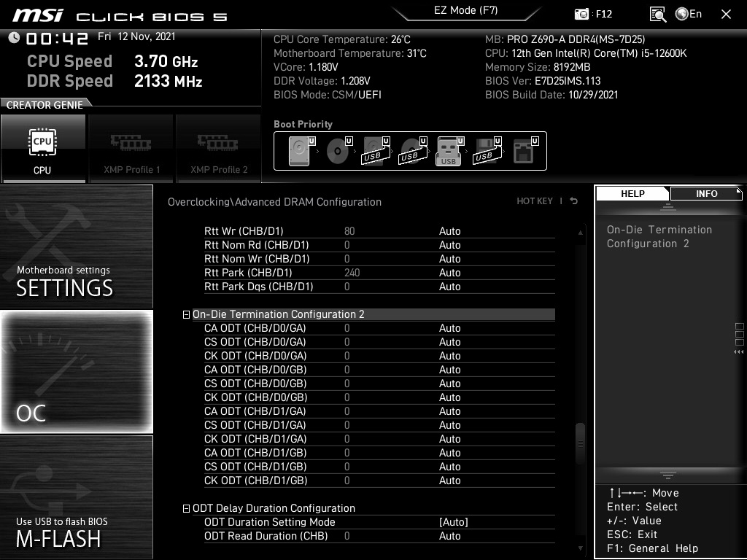
Task: Open the BIOS search magnifier icon
Action: (657, 15)
